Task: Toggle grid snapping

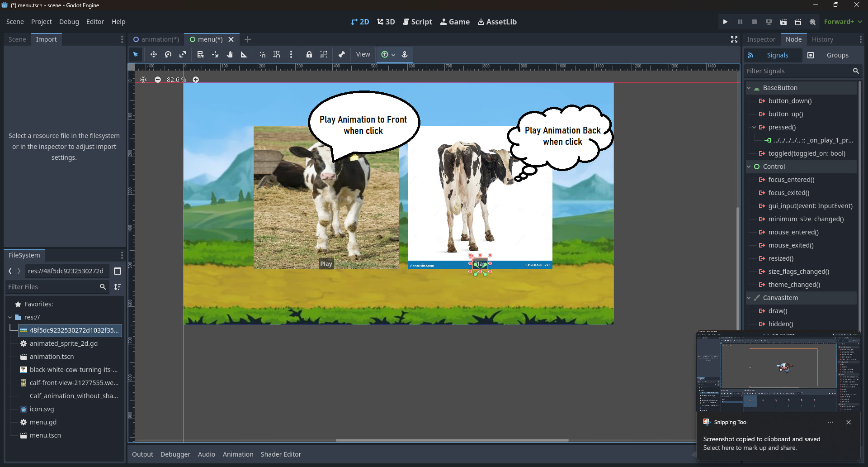Action: point(277,54)
